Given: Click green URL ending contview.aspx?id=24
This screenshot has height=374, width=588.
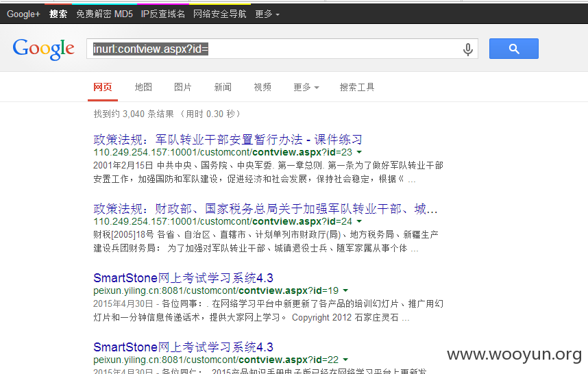Looking at the screenshot, I should (x=223, y=221).
